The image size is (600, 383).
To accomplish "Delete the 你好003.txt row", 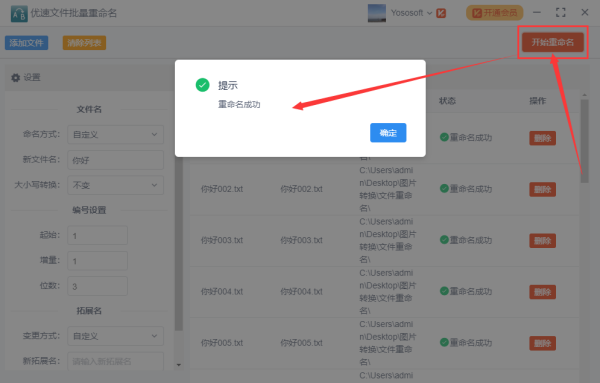I will tap(543, 241).
